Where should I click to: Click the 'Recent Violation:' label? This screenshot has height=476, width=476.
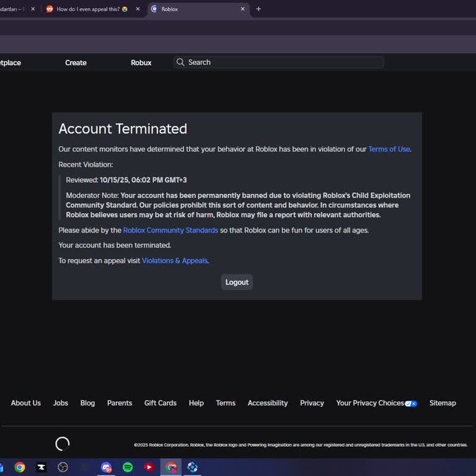(86, 164)
